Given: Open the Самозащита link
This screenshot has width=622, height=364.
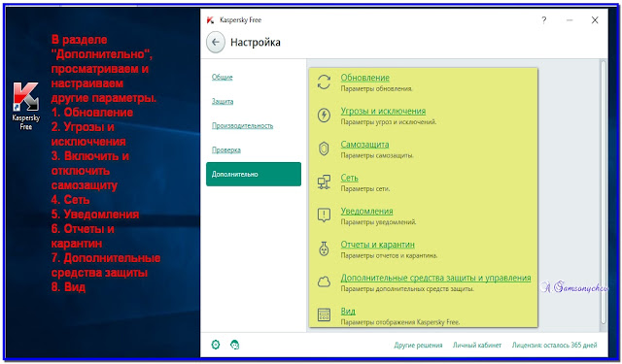Looking at the screenshot, I should coord(364,145).
